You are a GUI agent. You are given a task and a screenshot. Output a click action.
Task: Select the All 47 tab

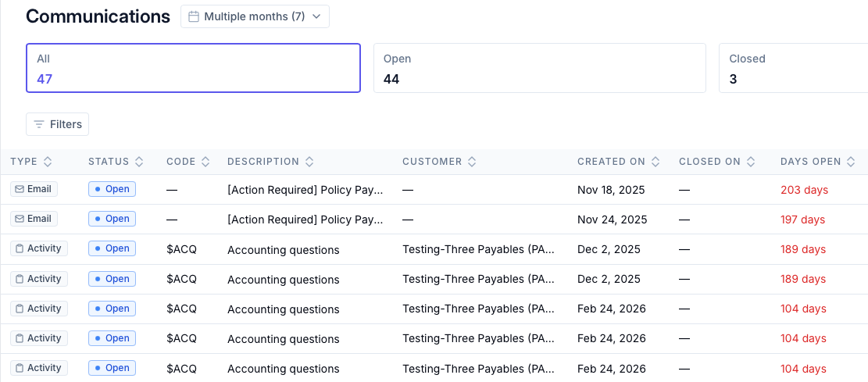pyautogui.click(x=193, y=68)
